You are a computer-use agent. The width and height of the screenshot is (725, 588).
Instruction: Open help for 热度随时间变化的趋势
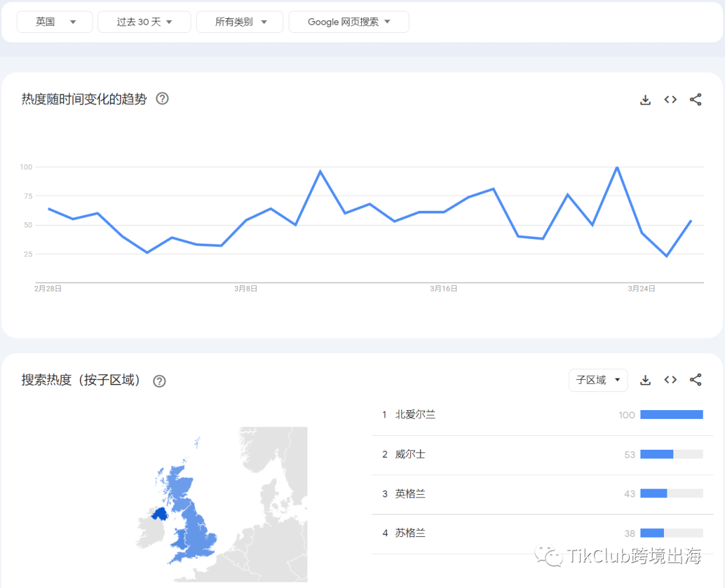click(162, 99)
